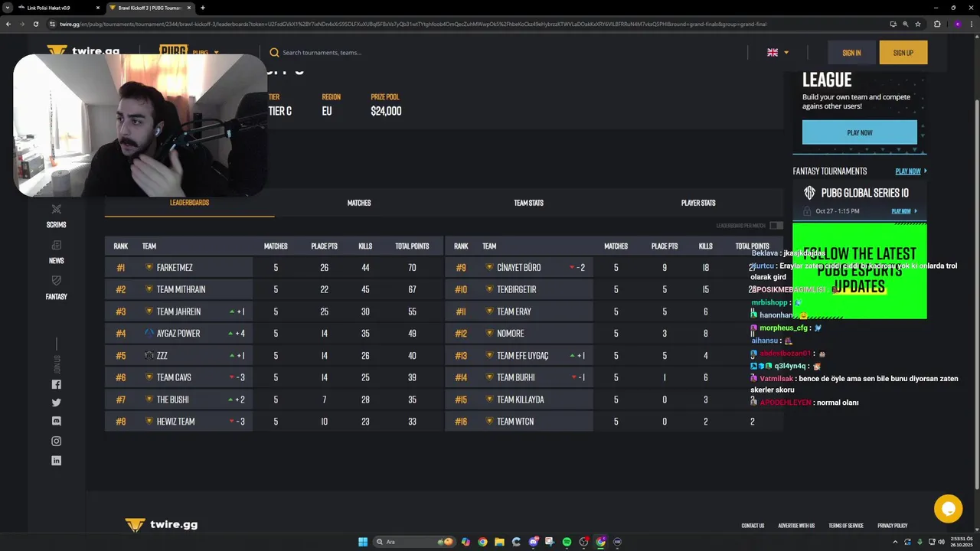The width and height of the screenshot is (980, 551).
Task: Click team name FARKETMEZ
Action: (175, 268)
